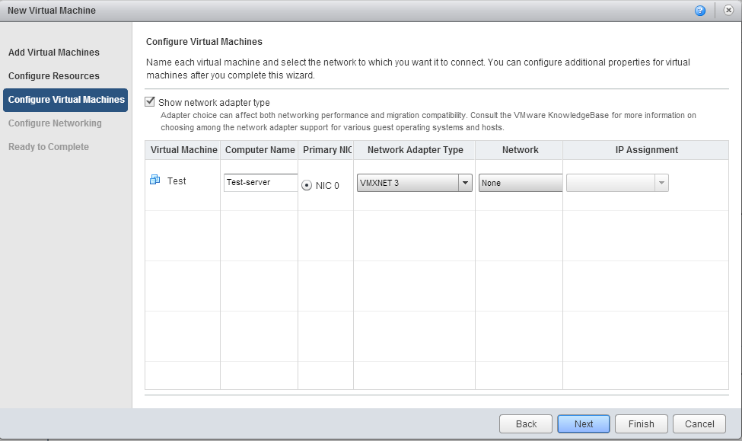742x441 pixels.
Task: Go to Configure Resources step
Action: (54, 76)
